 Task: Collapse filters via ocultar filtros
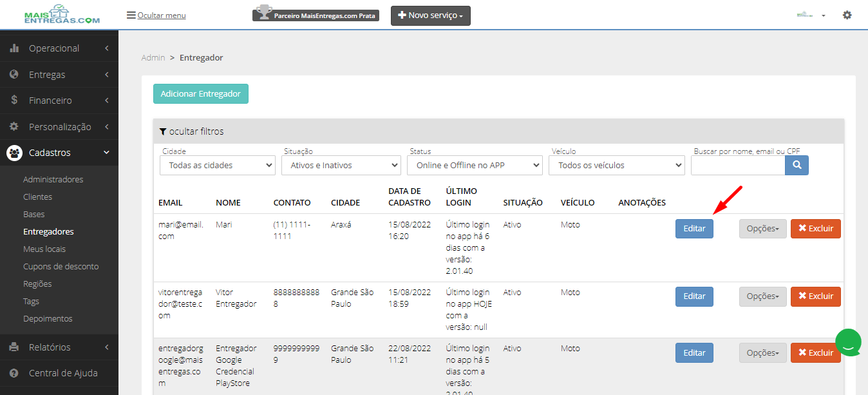point(192,131)
